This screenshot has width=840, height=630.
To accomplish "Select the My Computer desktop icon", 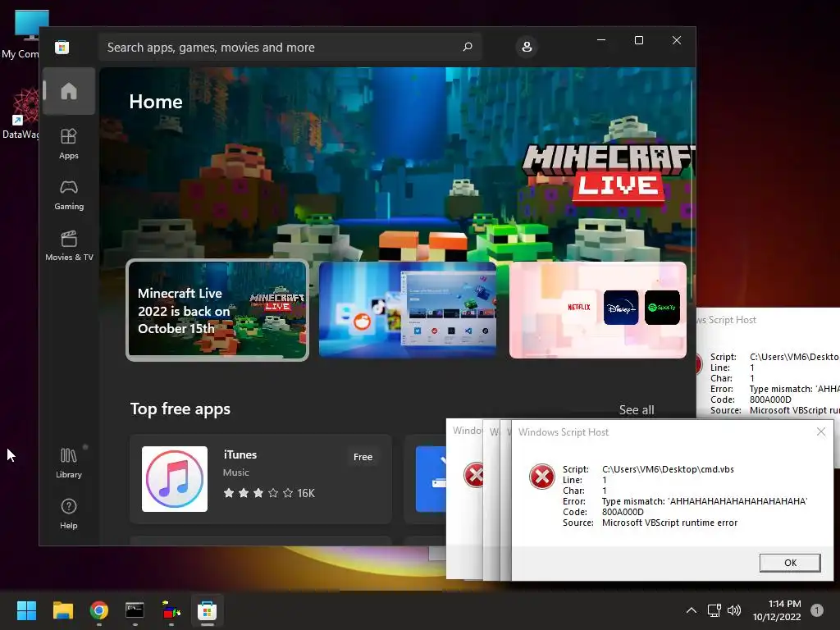I will click(x=24, y=33).
